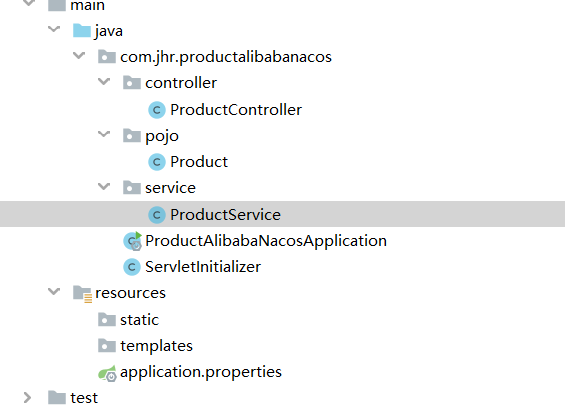Click the Product class icon
The image size is (565, 408).
click(157, 162)
